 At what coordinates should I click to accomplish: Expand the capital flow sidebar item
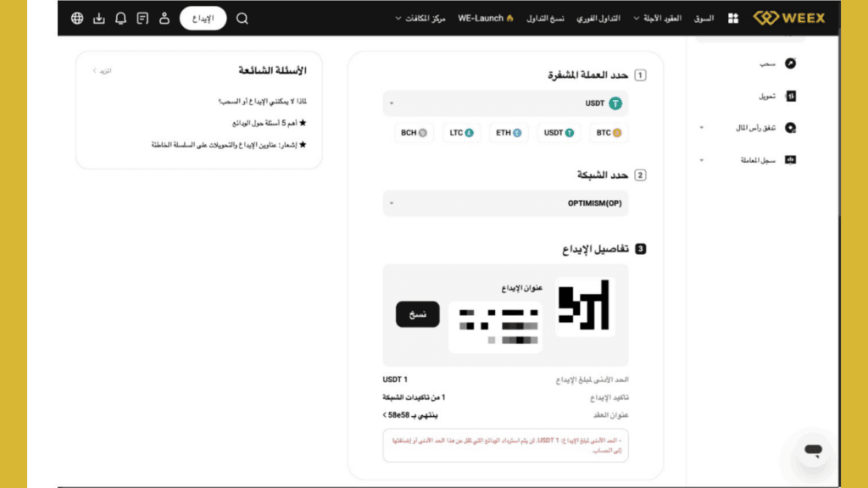tap(701, 128)
